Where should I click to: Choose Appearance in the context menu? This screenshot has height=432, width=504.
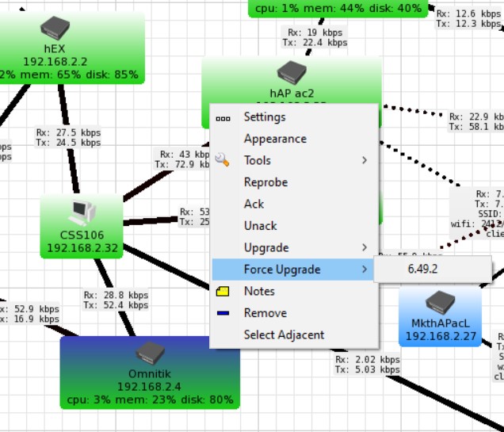pos(294,139)
